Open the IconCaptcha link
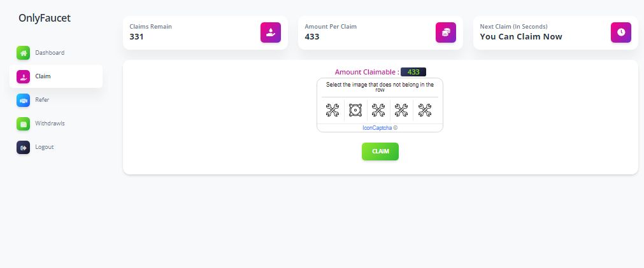The width and height of the screenshot is (644, 268). pos(377,128)
